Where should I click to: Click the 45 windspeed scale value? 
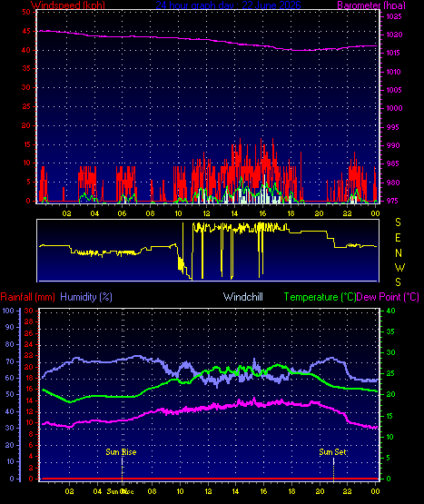click(x=26, y=31)
